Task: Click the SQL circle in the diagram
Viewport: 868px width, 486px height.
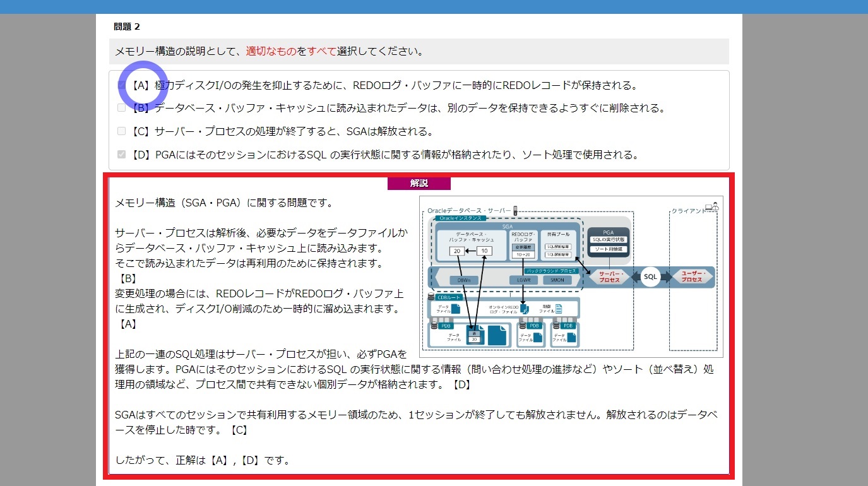Action: click(650, 276)
